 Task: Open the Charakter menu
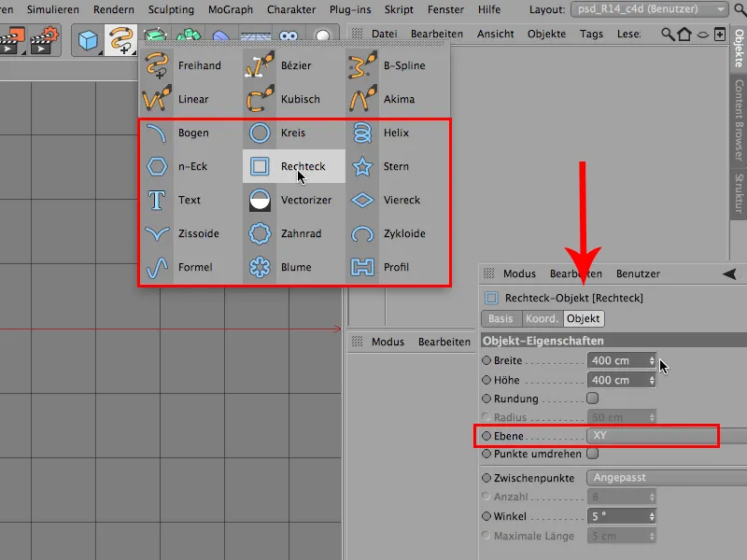click(291, 9)
